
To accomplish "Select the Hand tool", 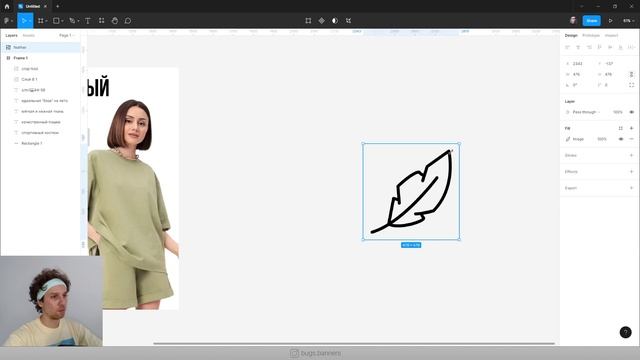I will tap(115, 20).
